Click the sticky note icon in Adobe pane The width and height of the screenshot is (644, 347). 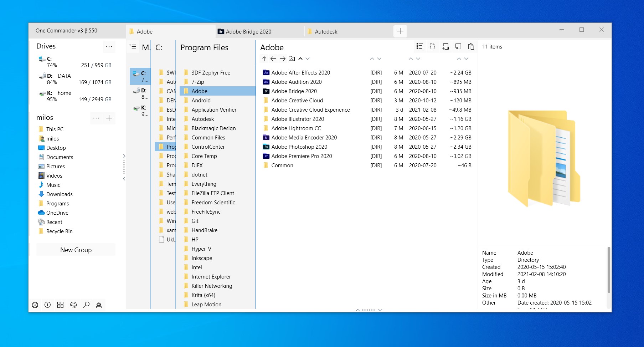(458, 46)
